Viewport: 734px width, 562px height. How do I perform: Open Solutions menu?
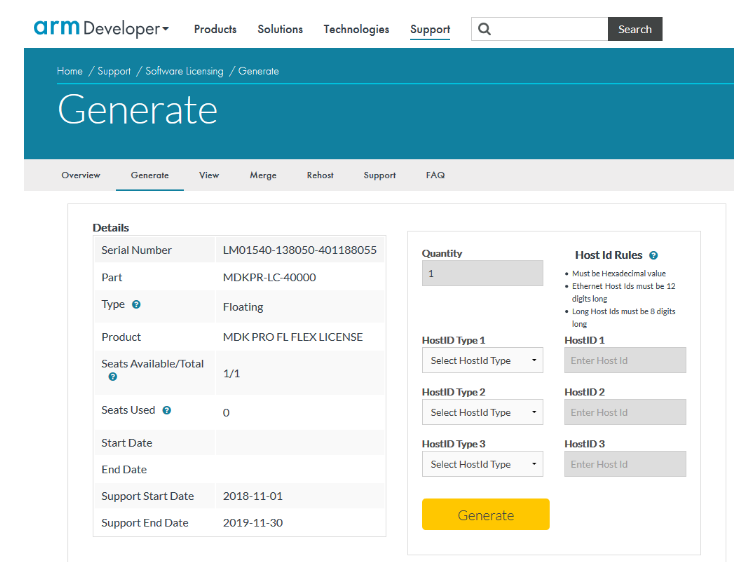click(280, 29)
